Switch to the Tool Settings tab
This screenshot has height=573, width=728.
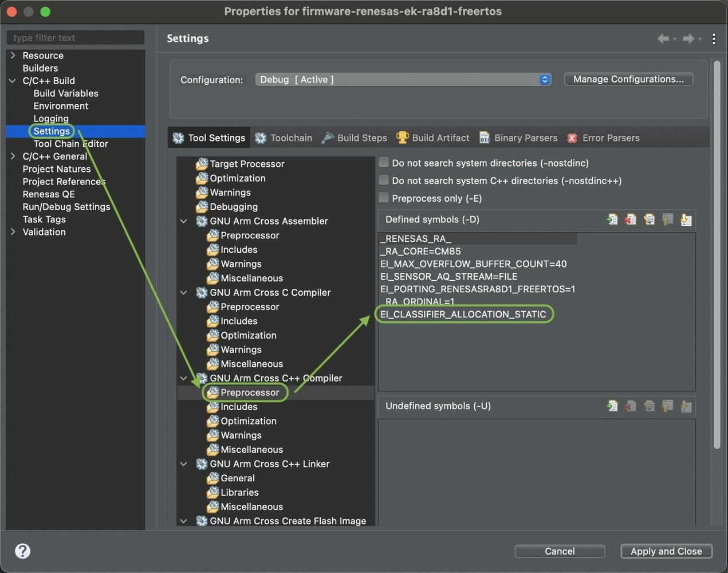pos(209,138)
